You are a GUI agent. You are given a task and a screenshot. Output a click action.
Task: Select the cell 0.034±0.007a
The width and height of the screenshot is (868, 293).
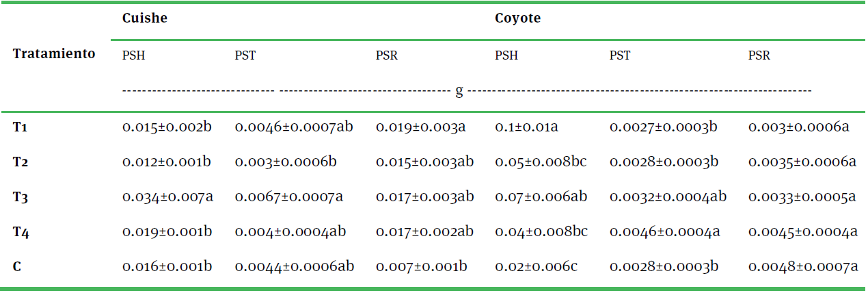167,198
